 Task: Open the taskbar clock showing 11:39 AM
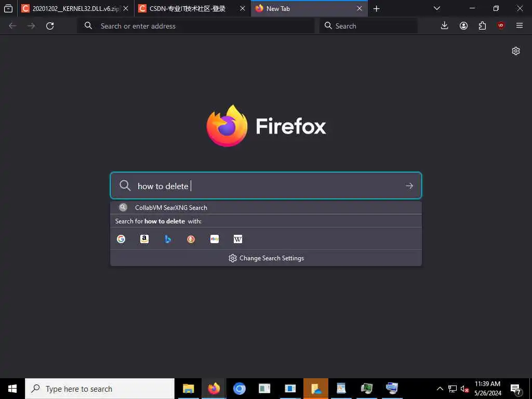click(x=487, y=389)
